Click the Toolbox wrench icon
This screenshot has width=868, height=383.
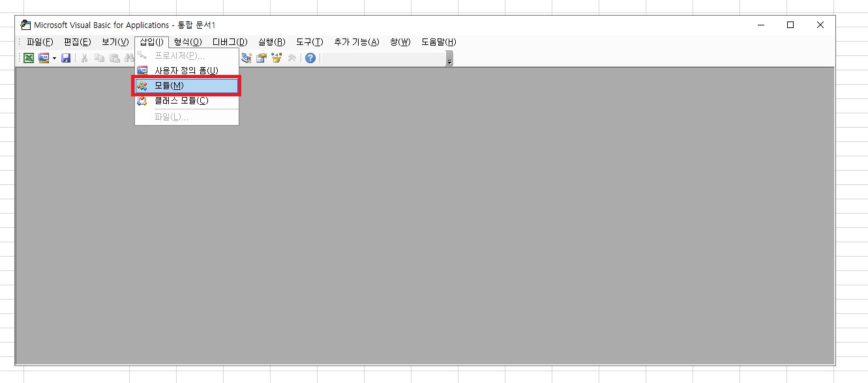click(292, 58)
